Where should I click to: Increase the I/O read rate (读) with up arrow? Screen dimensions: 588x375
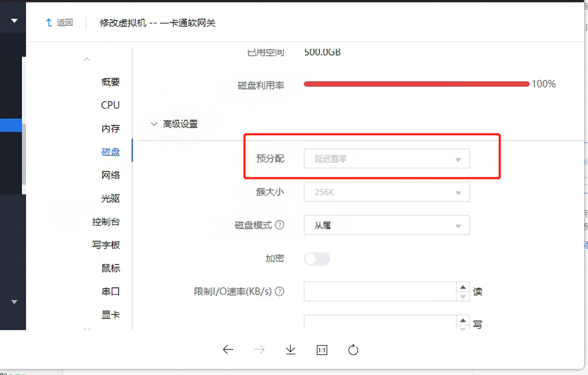click(x=463, y=287)
